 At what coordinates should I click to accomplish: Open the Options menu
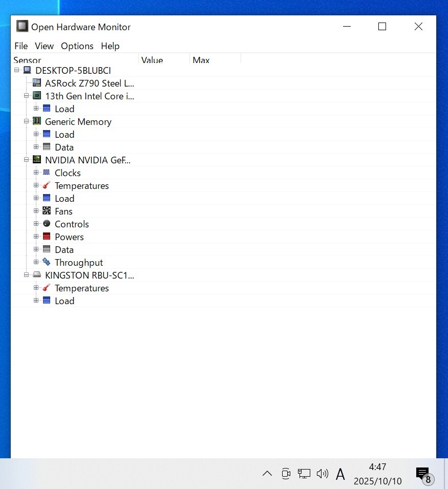click(x=77, y=46)
